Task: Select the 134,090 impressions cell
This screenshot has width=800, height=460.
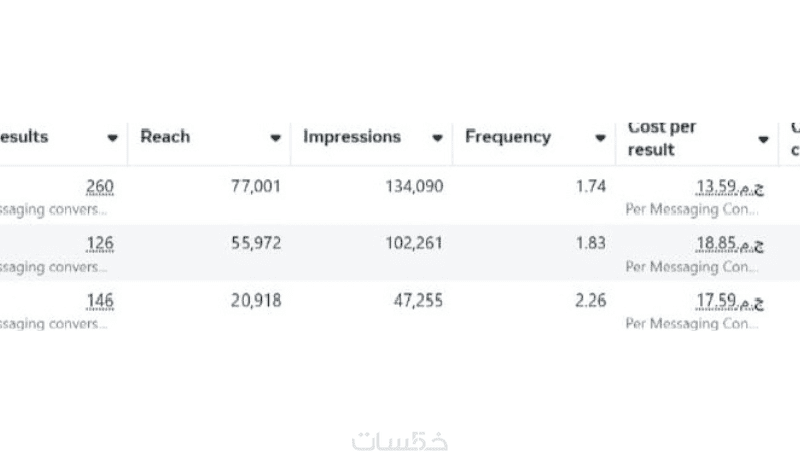Action: point(414,187)
